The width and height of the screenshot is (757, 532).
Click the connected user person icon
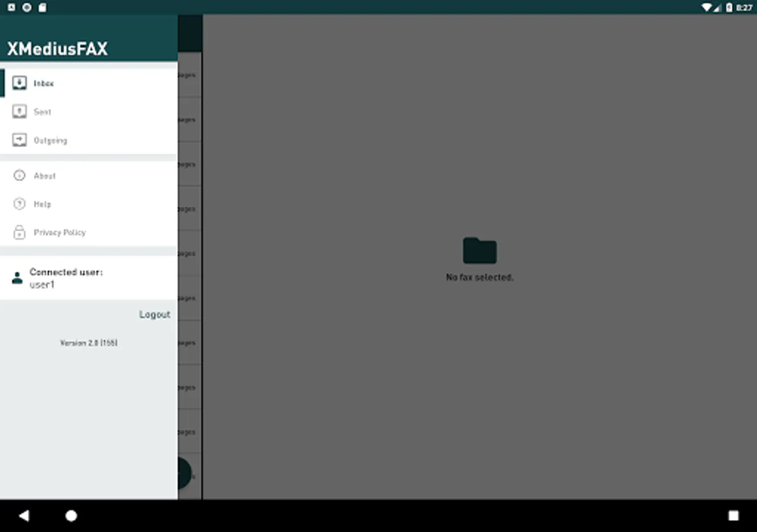coord(17,278)
